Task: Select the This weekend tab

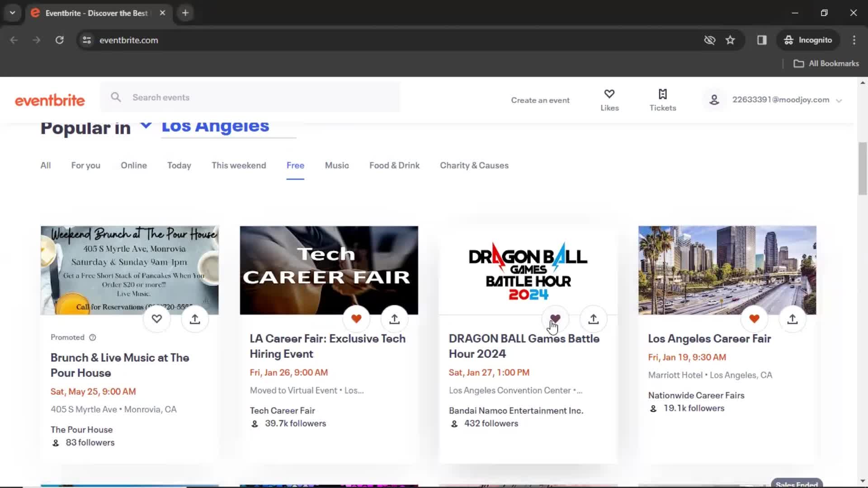Action: pyautogui.click(x=239, y=165)
